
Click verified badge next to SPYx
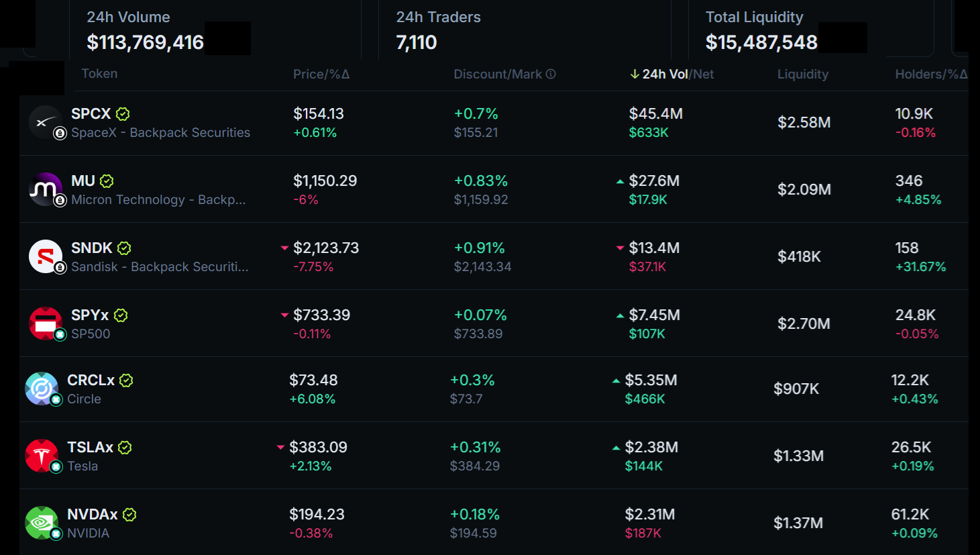[121, 315]
